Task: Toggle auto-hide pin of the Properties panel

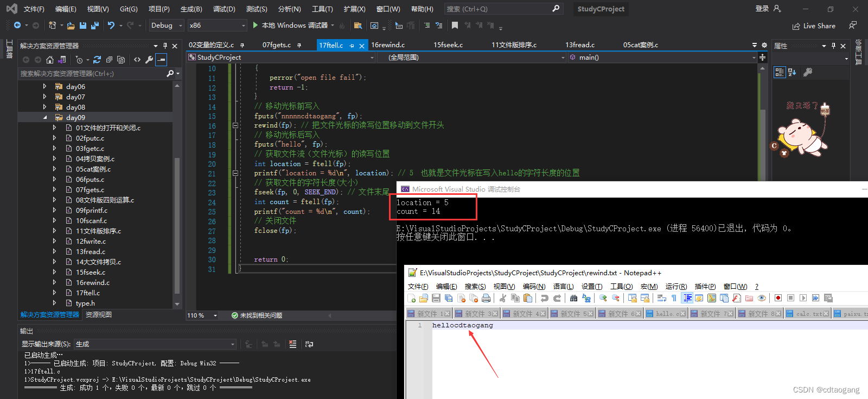Action: coord(833,46)
